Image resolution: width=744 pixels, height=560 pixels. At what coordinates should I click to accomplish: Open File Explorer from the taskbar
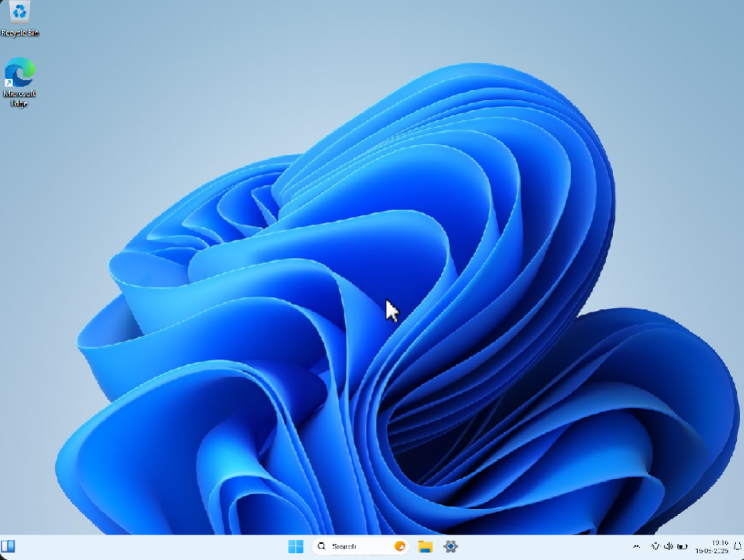[425, 547]
